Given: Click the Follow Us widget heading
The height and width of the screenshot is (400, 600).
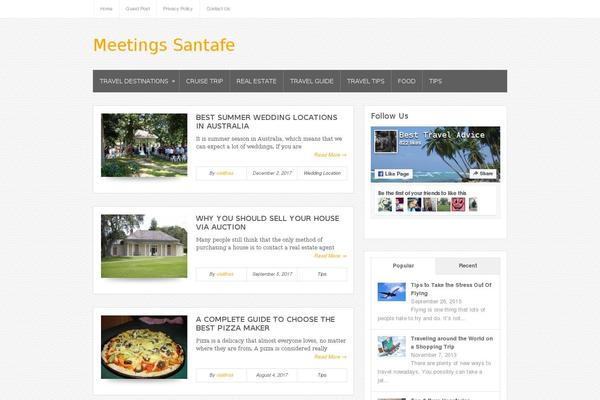Looking at the screenshot, I should [x=390, y=116].
